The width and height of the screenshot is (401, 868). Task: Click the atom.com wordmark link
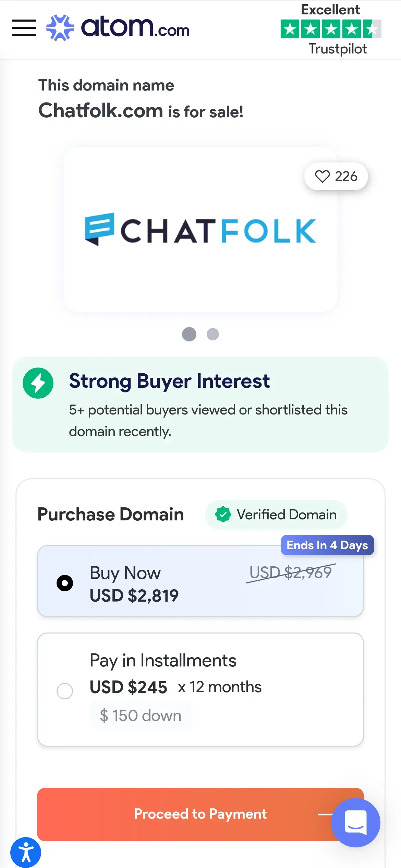tap(135, 27)
